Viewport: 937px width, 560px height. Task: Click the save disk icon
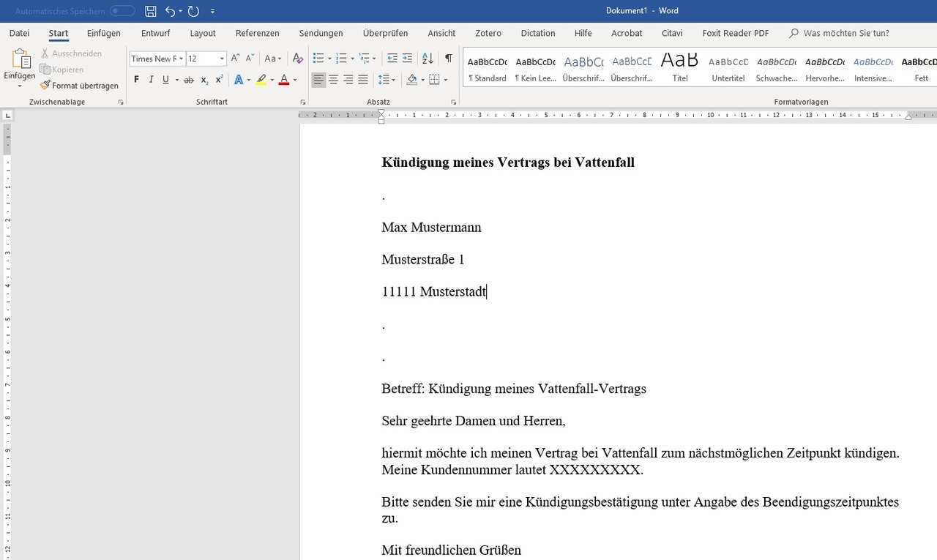pyautogui.click(x=151, y=11)
